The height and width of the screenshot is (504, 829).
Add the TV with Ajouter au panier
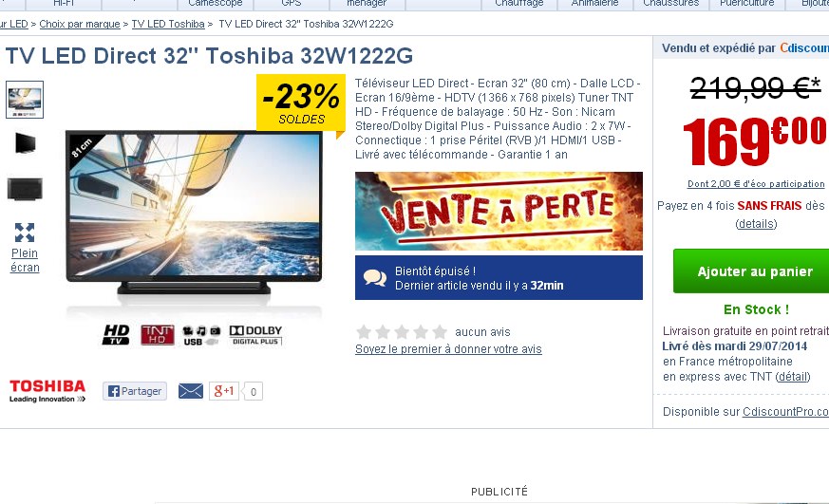point(751,271)
